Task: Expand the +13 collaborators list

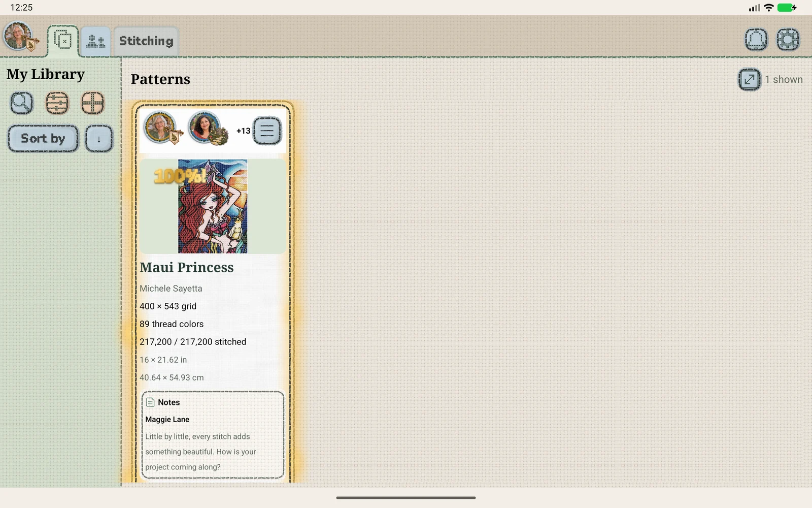Action: click(x=243, y=131)
